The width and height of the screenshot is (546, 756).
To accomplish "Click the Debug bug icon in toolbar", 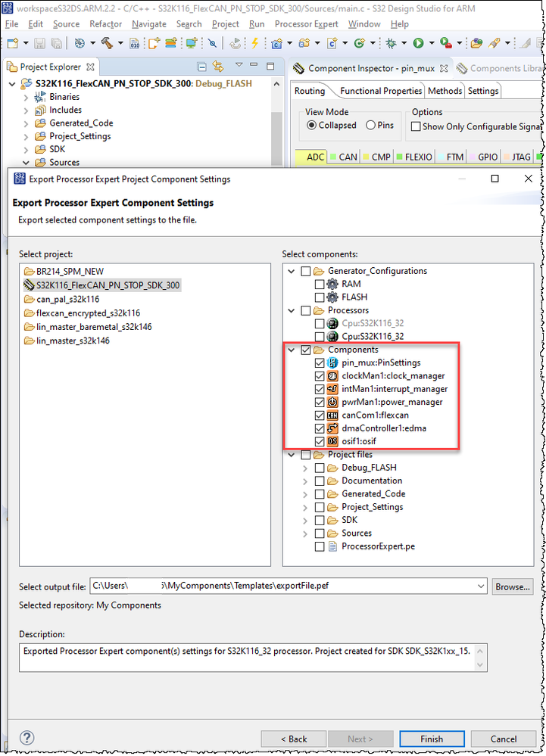I will (x=391, y=43).
